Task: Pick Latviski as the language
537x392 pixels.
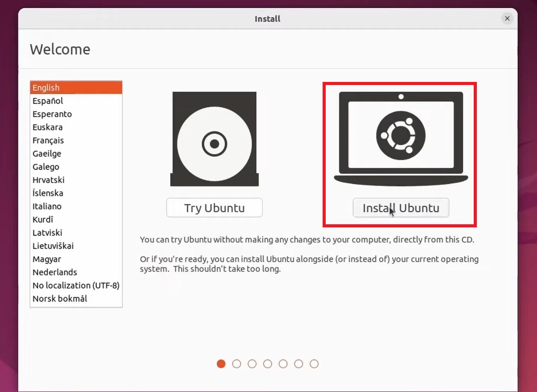Action: (76, 233)
